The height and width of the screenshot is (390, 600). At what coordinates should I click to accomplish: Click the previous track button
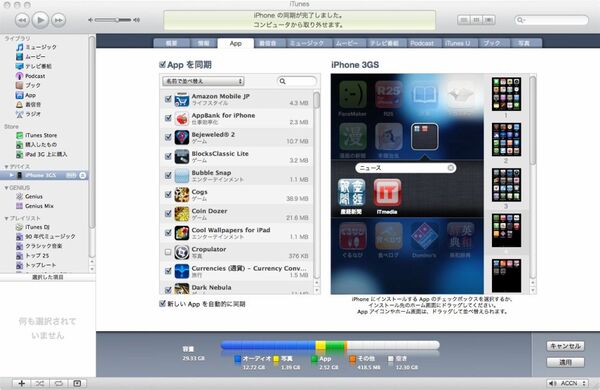click(22, 20)
